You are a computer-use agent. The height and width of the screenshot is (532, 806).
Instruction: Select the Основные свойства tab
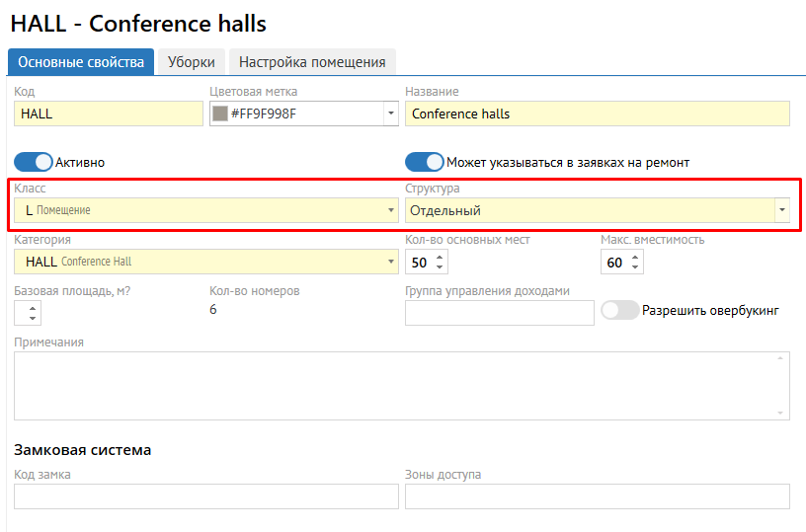tap(81, 61)
